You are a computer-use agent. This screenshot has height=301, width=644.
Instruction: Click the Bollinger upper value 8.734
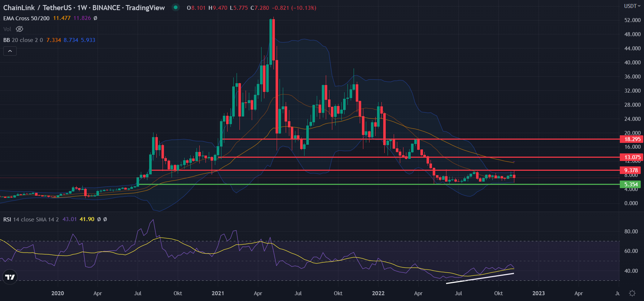[x=71, y=40]
